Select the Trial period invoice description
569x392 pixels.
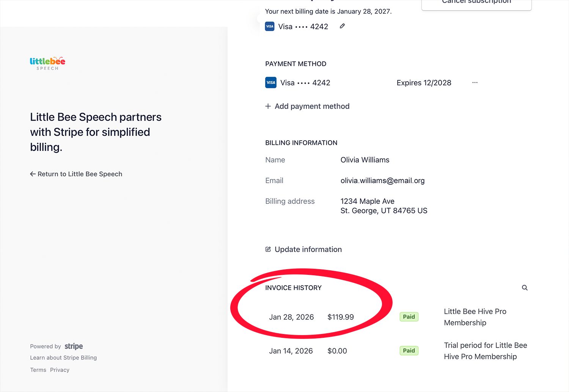[x=486, y=351]
